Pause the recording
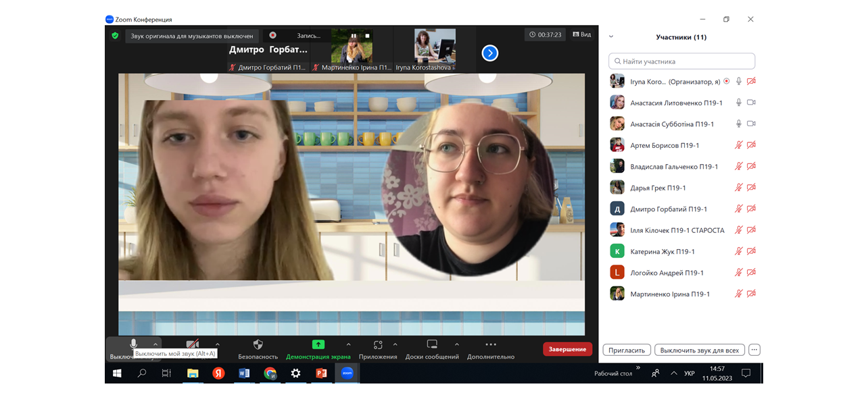The width and height of the screenshot is (868, 397). [x=354, y=35]
